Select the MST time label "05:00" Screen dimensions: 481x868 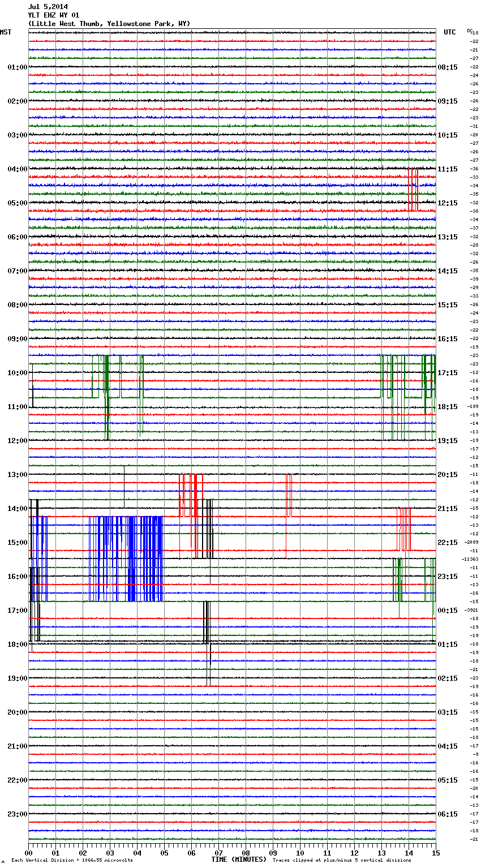(x=18, y=203)
